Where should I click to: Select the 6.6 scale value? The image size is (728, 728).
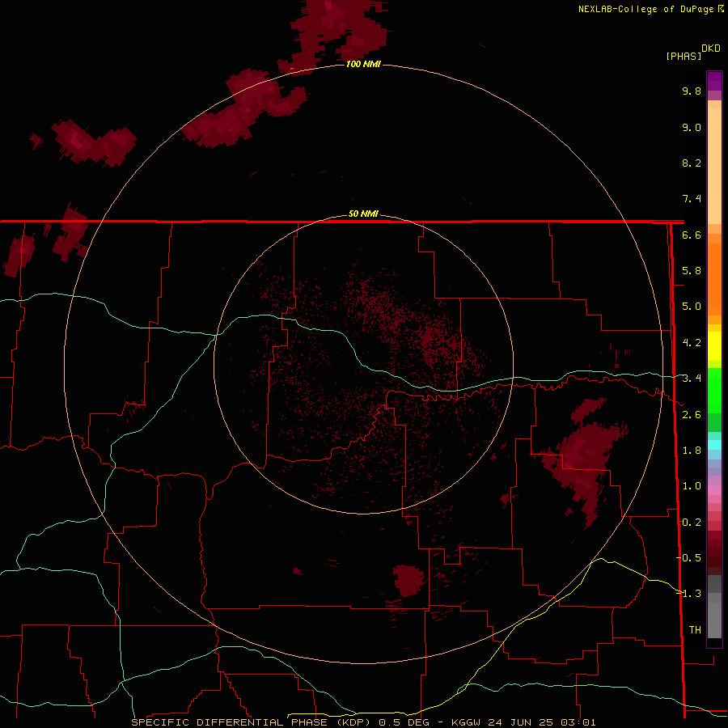(x=692, y=235)
